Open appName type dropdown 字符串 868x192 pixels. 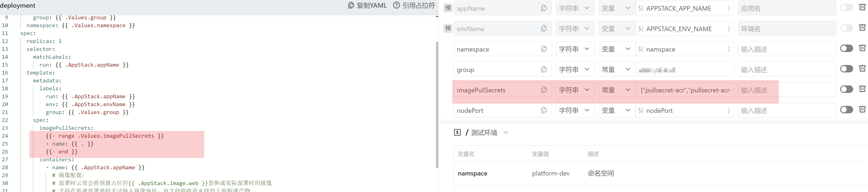pyautogui.click(x=575, y=8)
